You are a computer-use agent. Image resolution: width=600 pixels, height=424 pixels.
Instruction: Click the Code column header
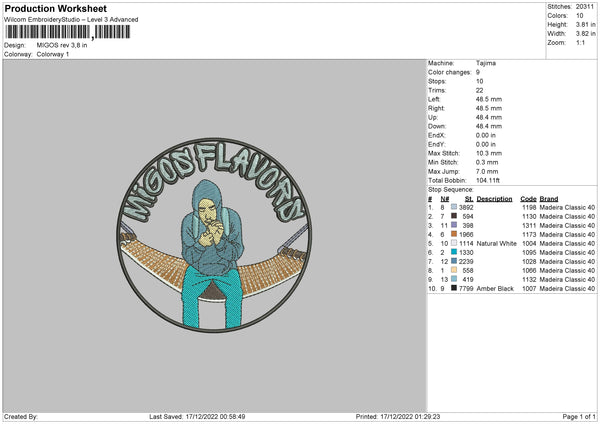point(528,199)
